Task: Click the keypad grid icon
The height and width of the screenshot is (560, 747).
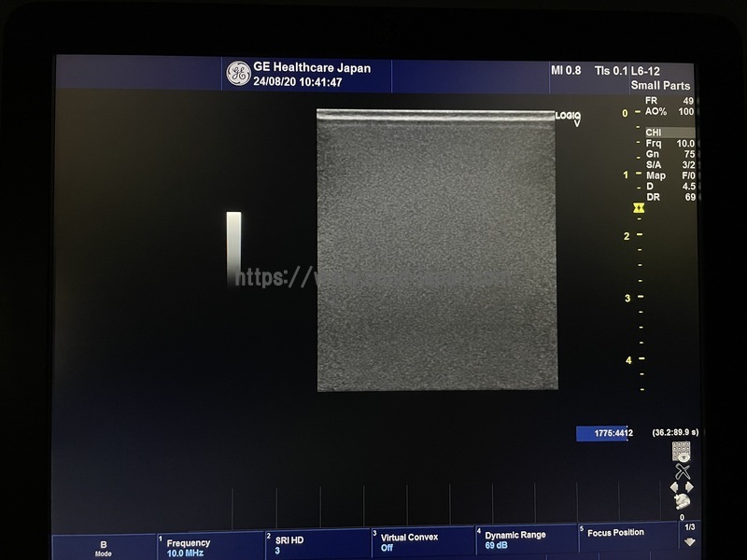Action: [x=682, y=452]
